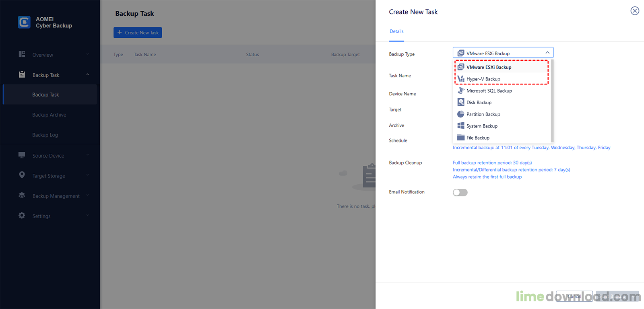644x309 pixels.
Task: Click the Source Device monitor icon
Action: [22, 155]
